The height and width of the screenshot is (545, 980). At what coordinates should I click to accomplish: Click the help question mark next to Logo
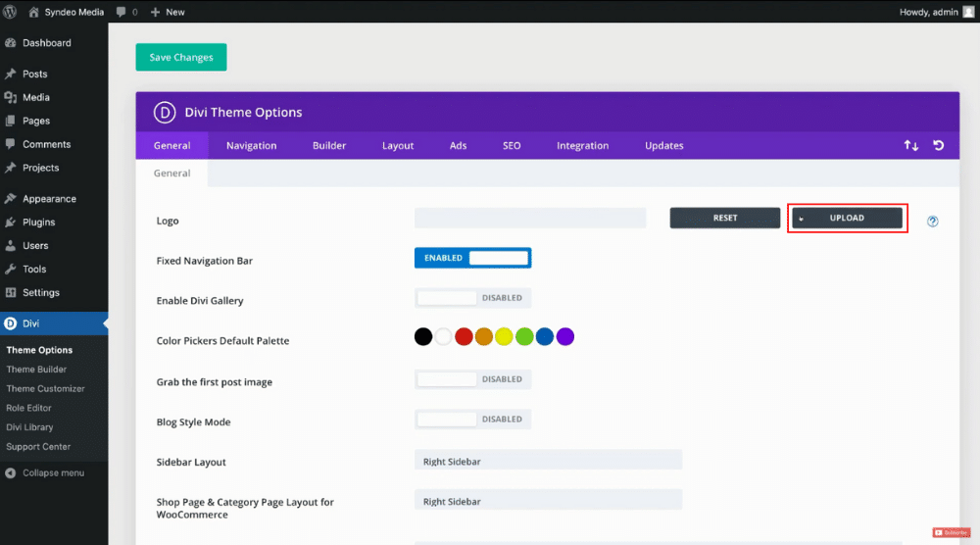933,222
